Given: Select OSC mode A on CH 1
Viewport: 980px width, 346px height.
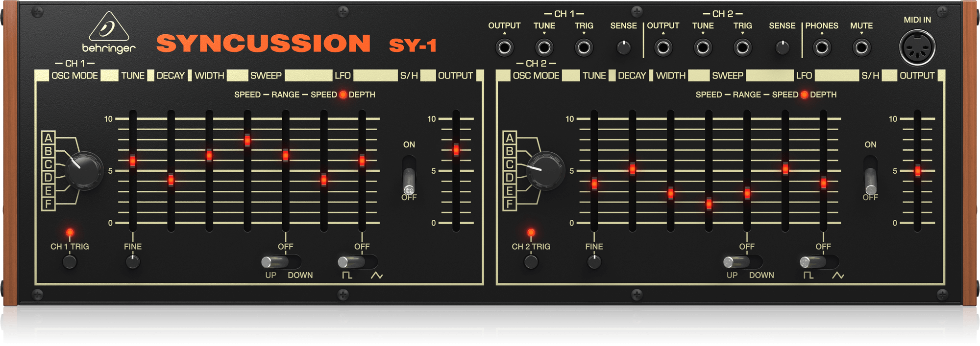Looking at the screenshot, I should 48,138.
